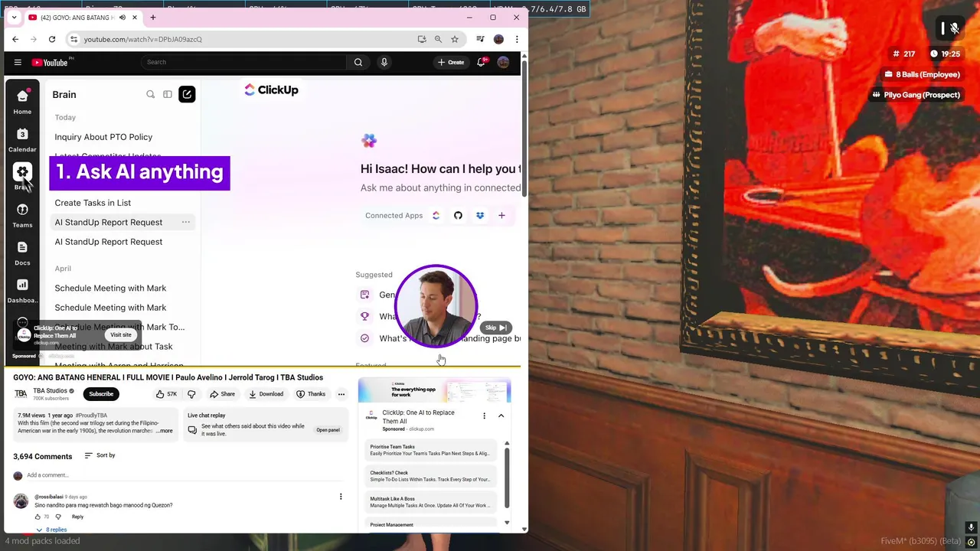Like the rossibalasi comment

pyautogui.click(x=38, y=517)
